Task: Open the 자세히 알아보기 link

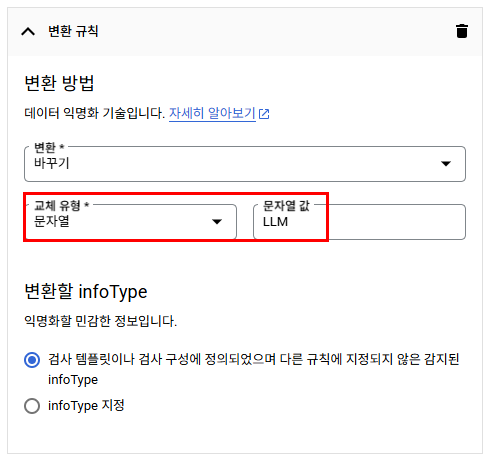Action: point(212,113)
